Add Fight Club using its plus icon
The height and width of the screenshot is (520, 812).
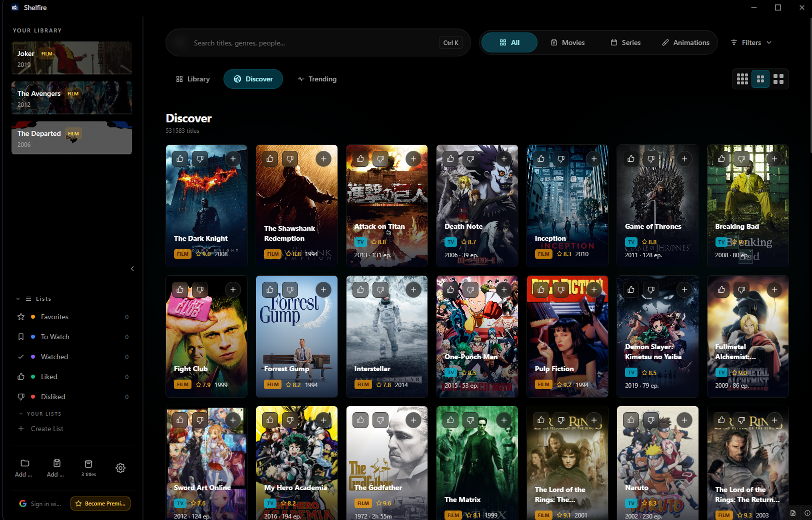coord(233,290)
